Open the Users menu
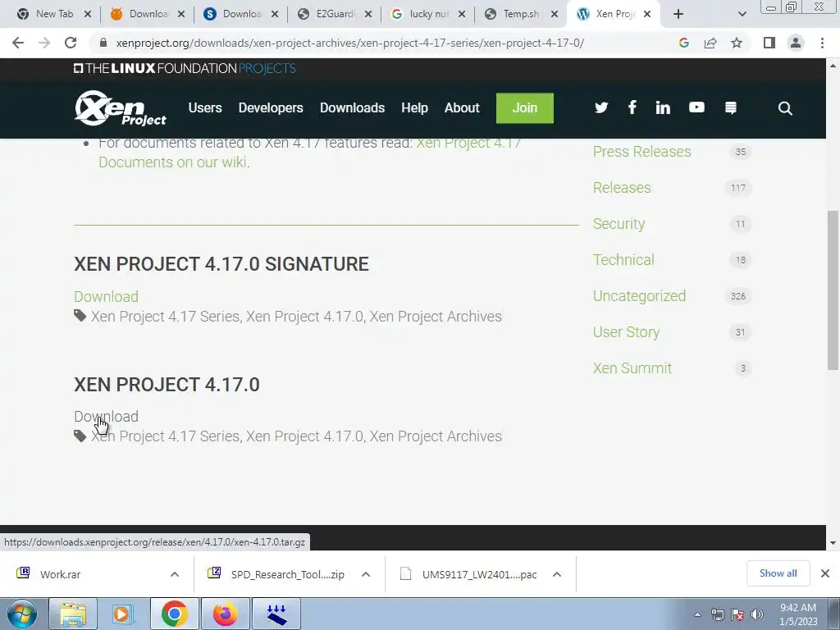The width and height of the screenshot is (840, 630). point(205,107)
